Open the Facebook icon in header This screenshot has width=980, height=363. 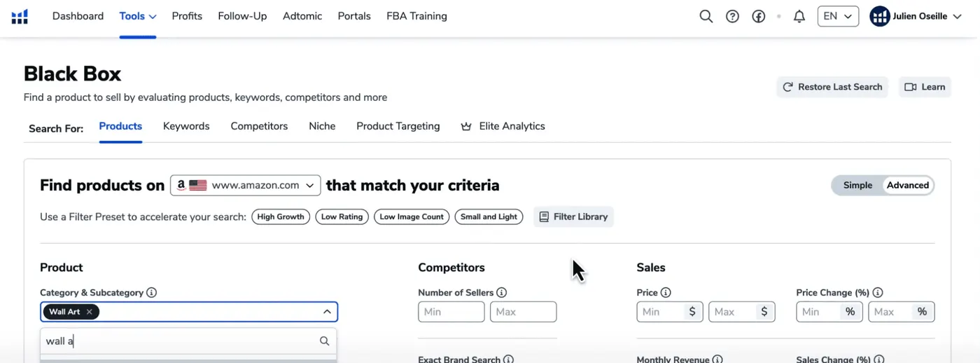[x=759, y=16]
